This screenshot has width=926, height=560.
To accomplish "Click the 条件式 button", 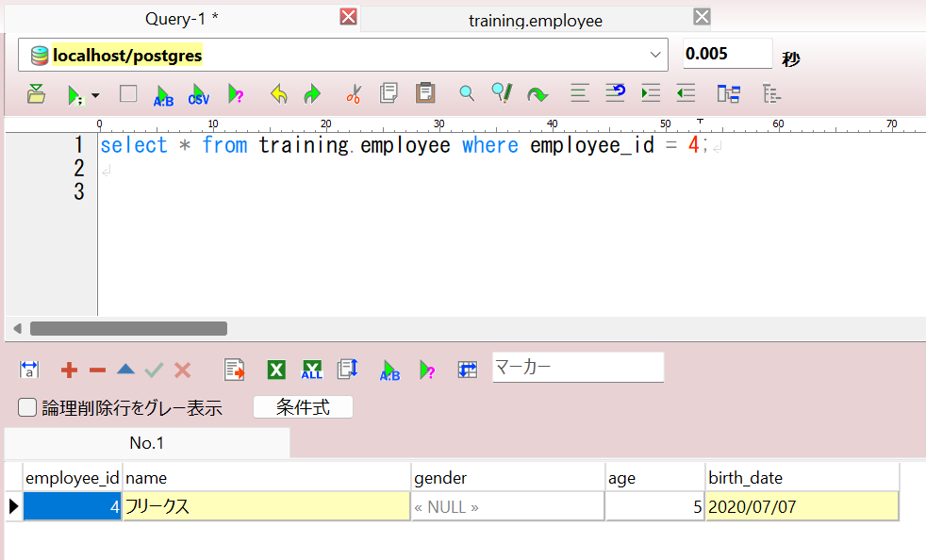I will pyautogui.click(x=303, y=407).
